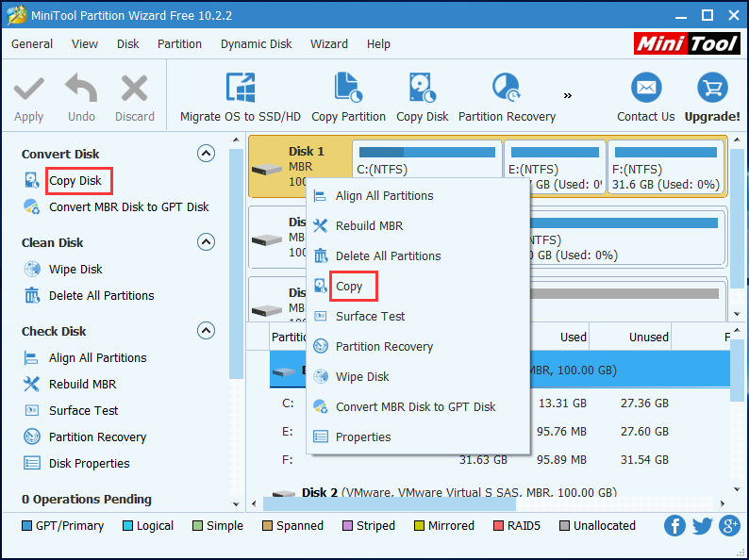Collapse the Convert Disk section
Screen dimensions: 749x560
pyautogui.click(x=206, y=154)
